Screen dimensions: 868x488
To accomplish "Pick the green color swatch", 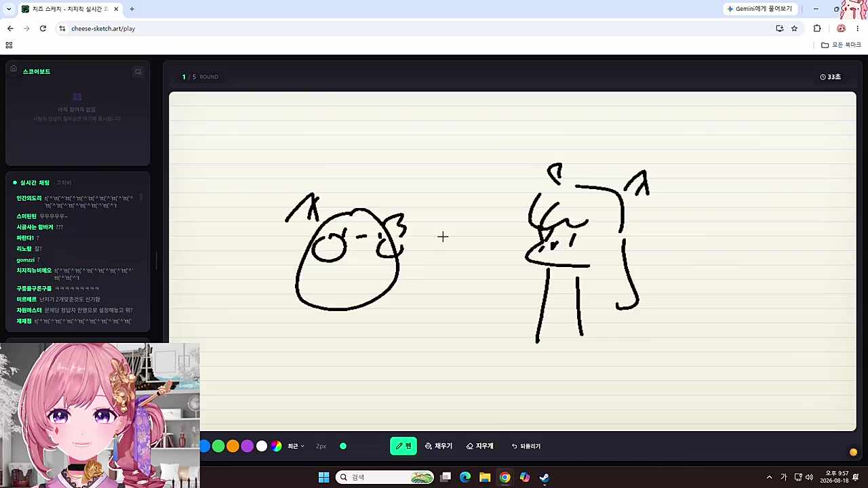I will pyautogui.click(x=218, y=446).
